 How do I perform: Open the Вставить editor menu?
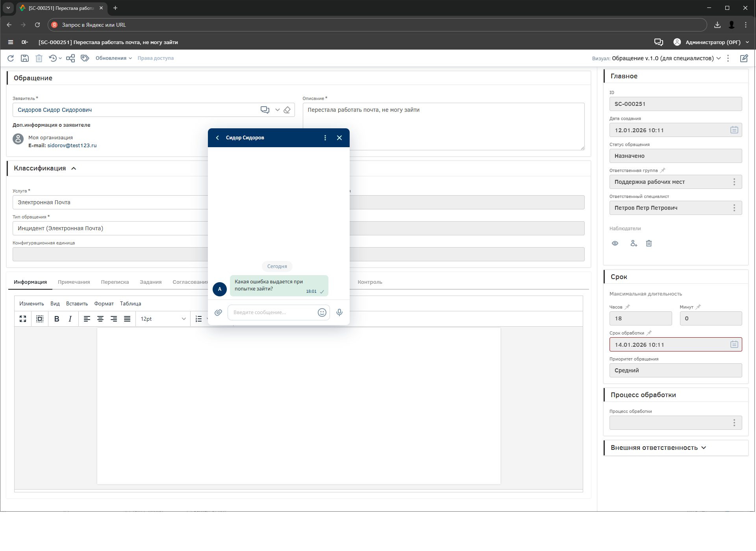point(77,304)
